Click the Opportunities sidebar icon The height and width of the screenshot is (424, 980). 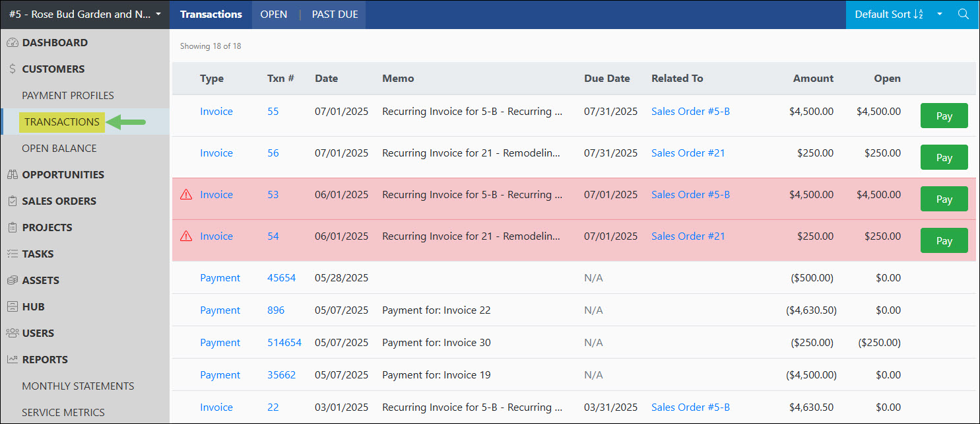[x=13, y=174]
